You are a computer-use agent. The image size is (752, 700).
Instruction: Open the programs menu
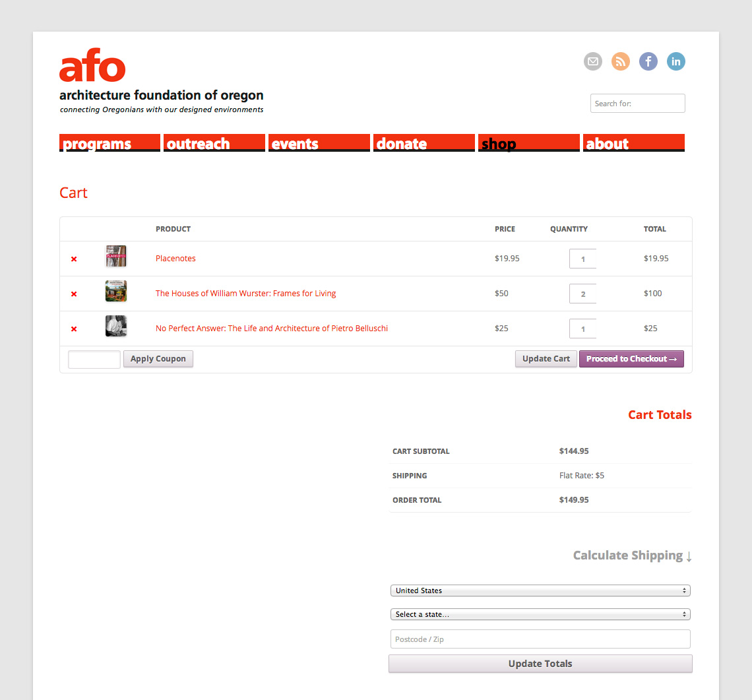pos(110,143)
